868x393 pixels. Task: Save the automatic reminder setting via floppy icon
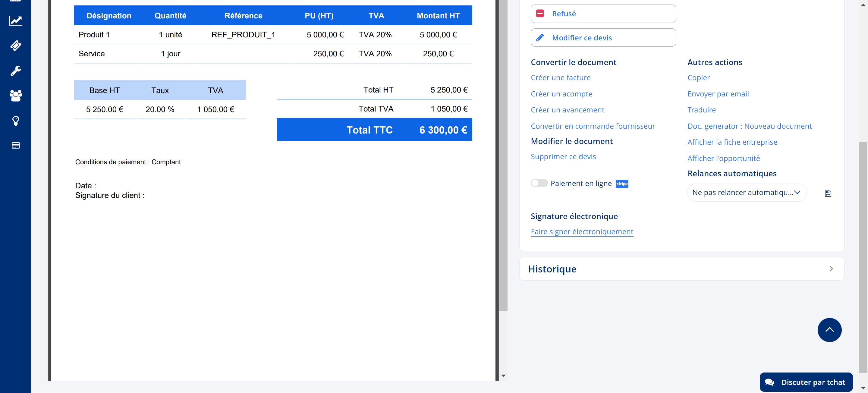click(x=828, y=193)
